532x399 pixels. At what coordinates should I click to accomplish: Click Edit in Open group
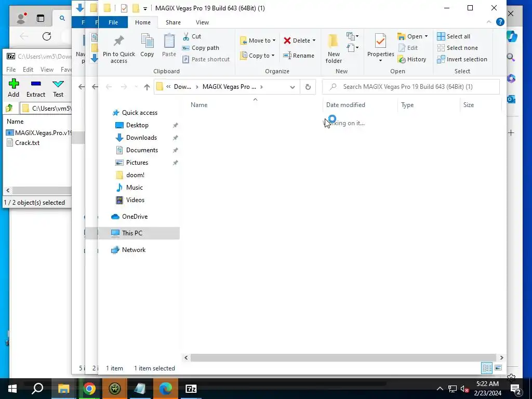pos(408,48)
